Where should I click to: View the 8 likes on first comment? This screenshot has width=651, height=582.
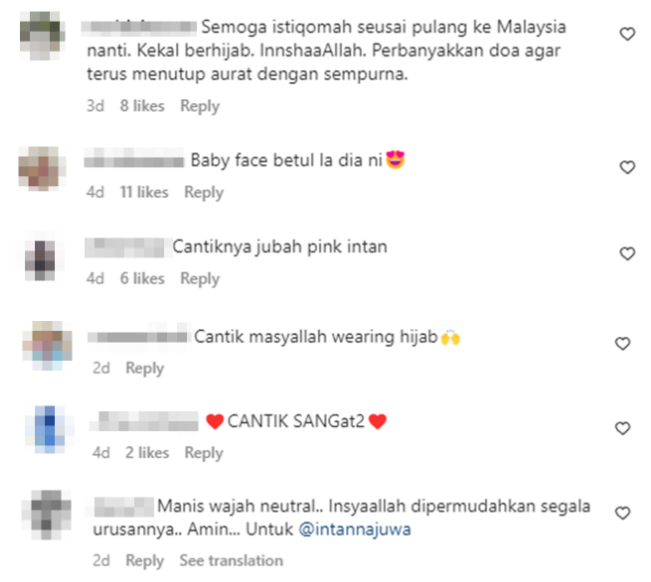142,106
